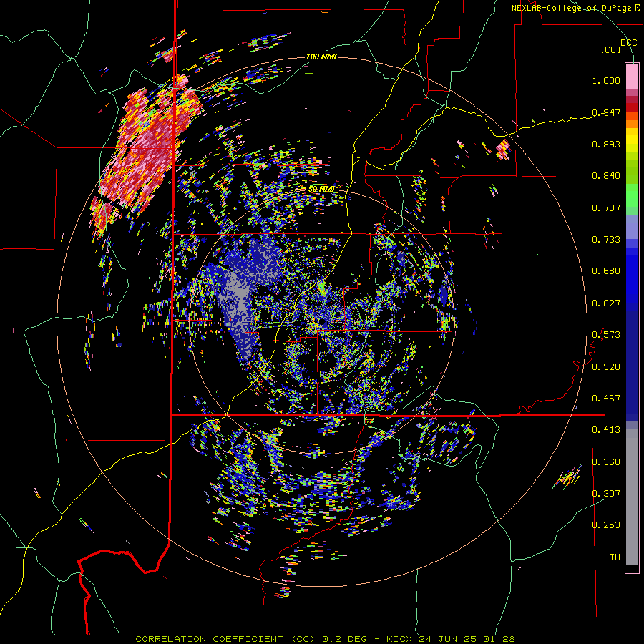The width and height of the screenshot is (644, 644).
Task: Select the 1.000 scale value
Action: [606, 80]
